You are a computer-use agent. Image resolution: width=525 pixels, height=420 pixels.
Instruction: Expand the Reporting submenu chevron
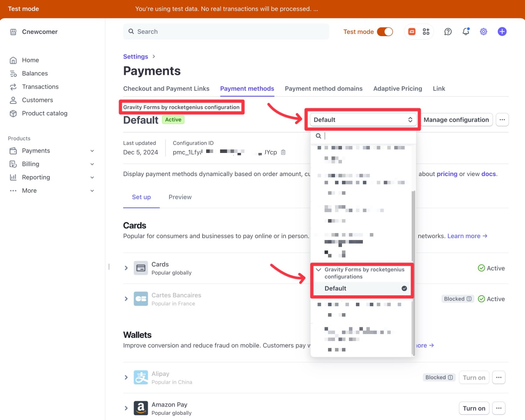point(92,177)
